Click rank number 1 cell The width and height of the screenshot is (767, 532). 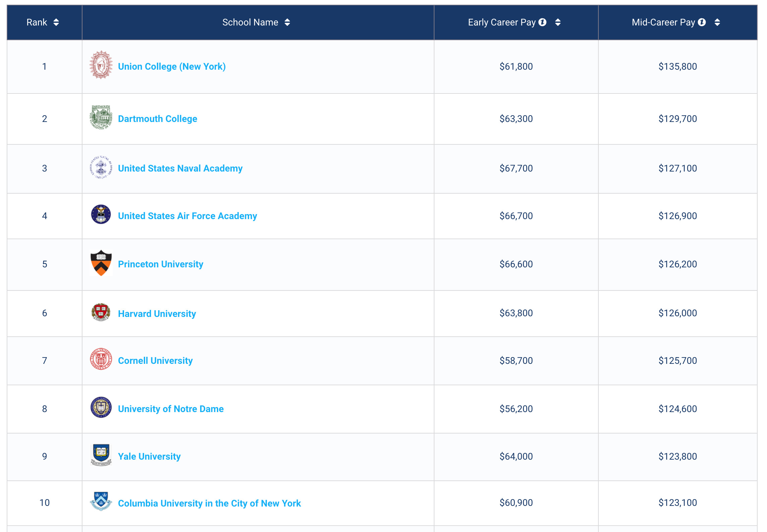[x=45, y=67]
